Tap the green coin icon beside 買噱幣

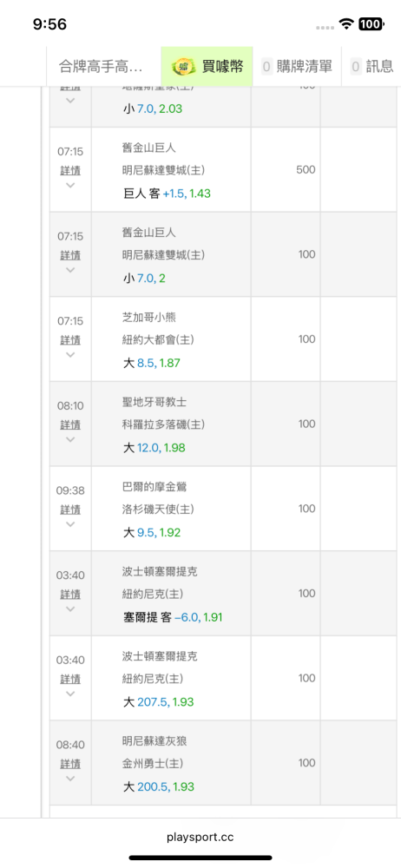click(x=184, y=67)
